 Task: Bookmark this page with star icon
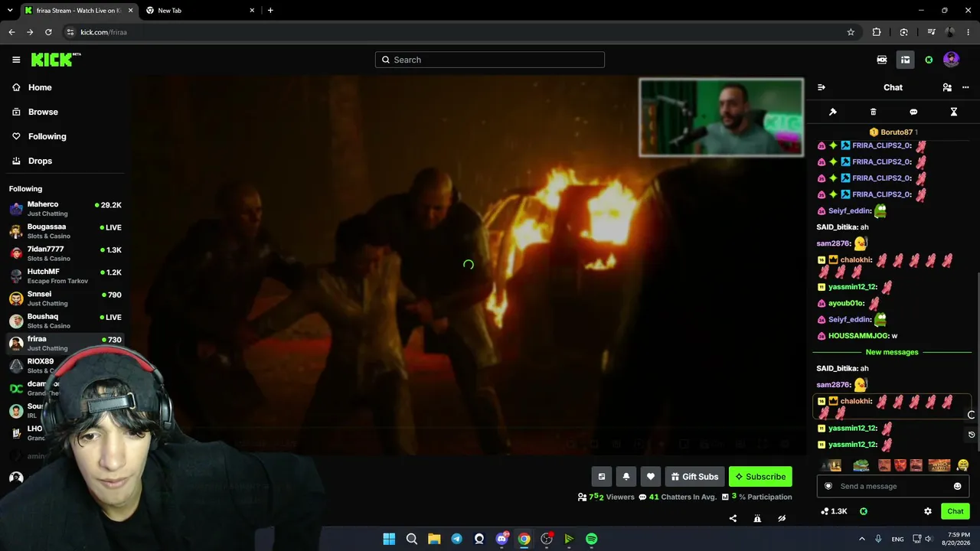[851, 32]
